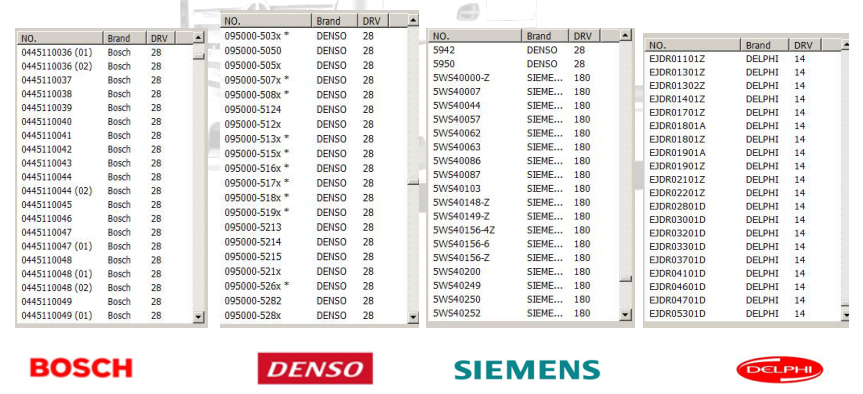Select row 0445110036 (01)
The height and width of the screenshot is (394, 863).
[x=105, y=53]
